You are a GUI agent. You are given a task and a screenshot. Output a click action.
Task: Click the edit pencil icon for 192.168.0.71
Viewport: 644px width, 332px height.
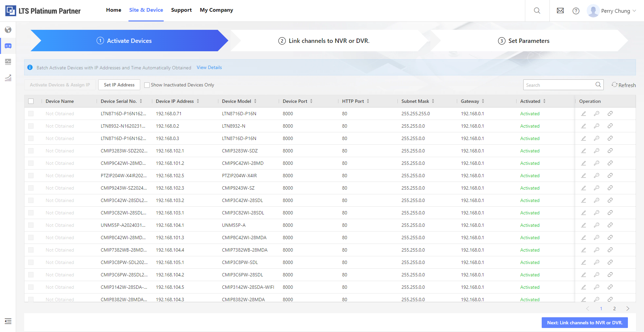pos(584,114)
